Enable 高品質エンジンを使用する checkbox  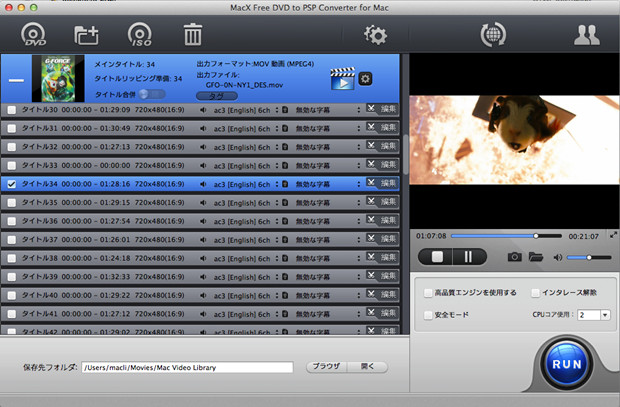coord(427,293)
